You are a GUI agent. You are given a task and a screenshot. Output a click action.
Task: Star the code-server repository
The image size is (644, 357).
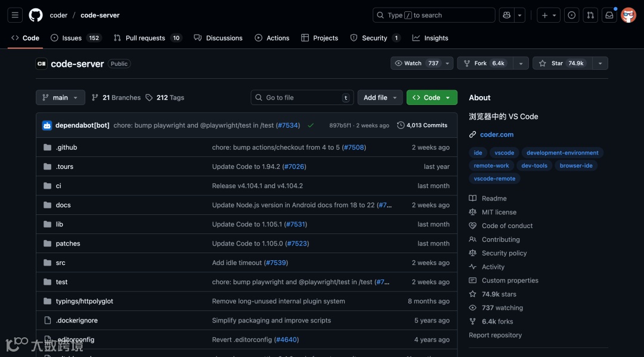pos(562,63)
